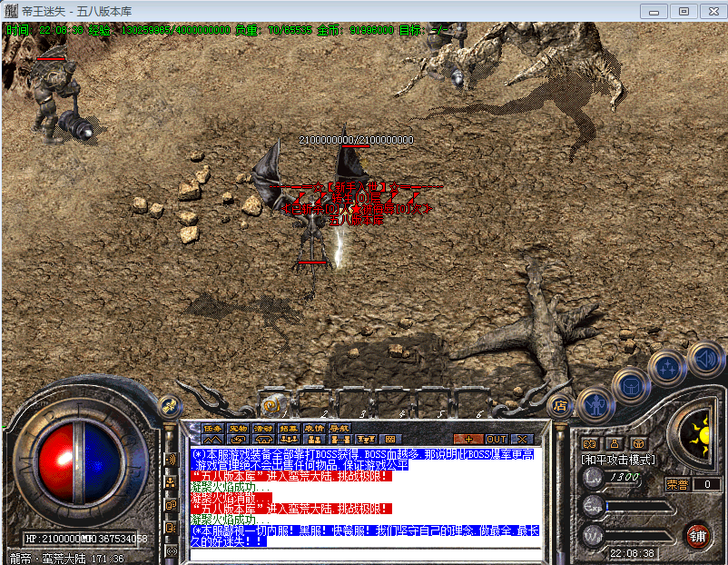The height and width of the screenshot is (565, 728).
Task: Toggle the network-group chat filter icon
Action: pos(171,482)
